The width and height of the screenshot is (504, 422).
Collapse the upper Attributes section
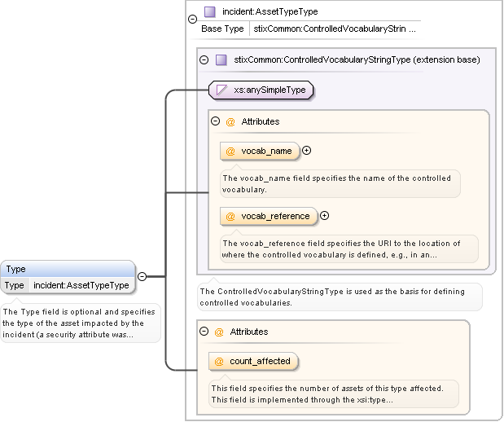216,121
